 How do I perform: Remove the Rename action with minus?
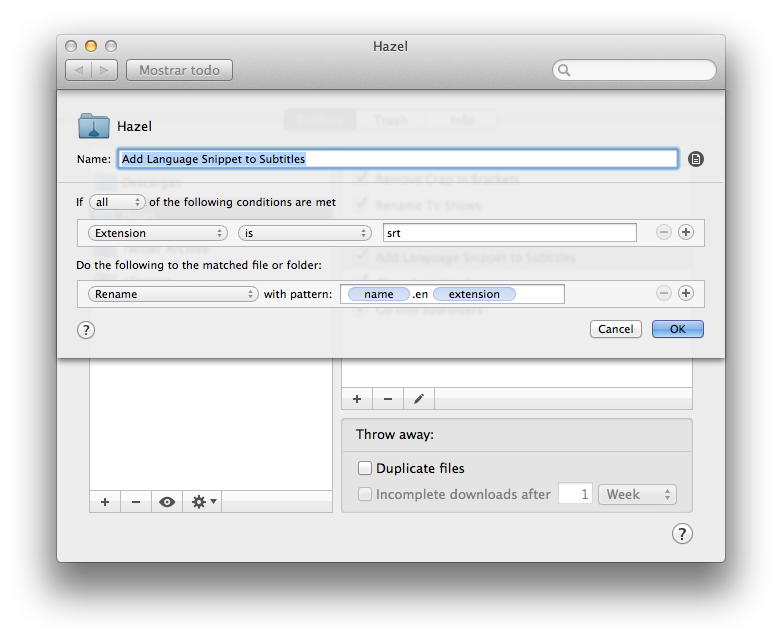[663, 293]
